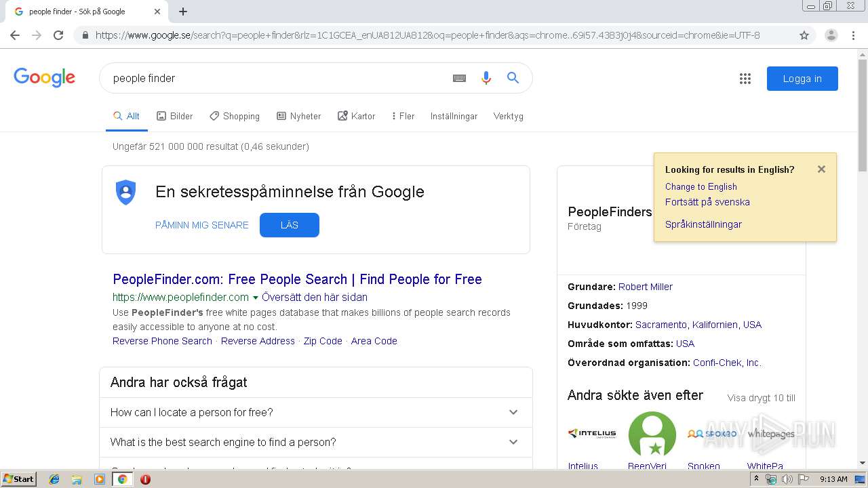Click PÅMINN MIG SENARE

202,225
